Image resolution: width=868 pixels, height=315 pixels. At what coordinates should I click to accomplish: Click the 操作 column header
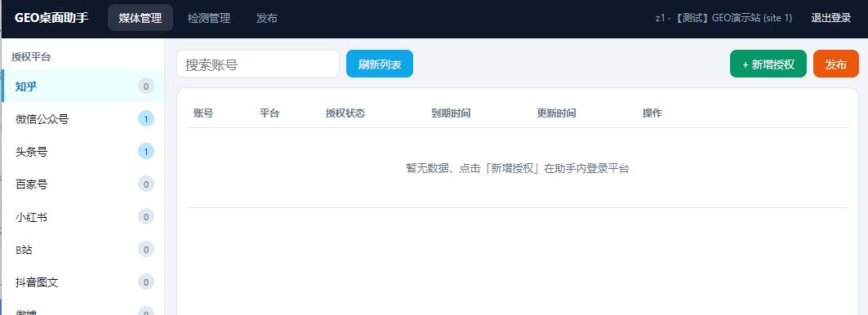click(652, 113)
